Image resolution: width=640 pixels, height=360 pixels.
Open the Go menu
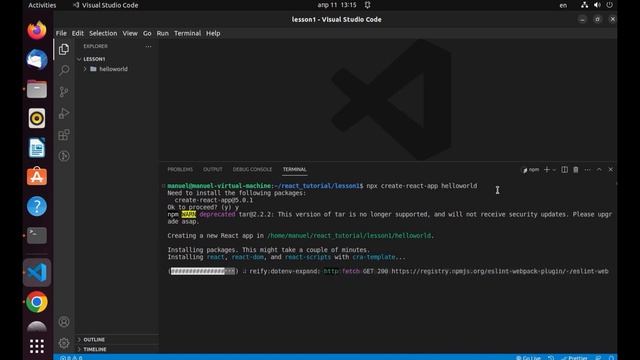click(147, 33)
